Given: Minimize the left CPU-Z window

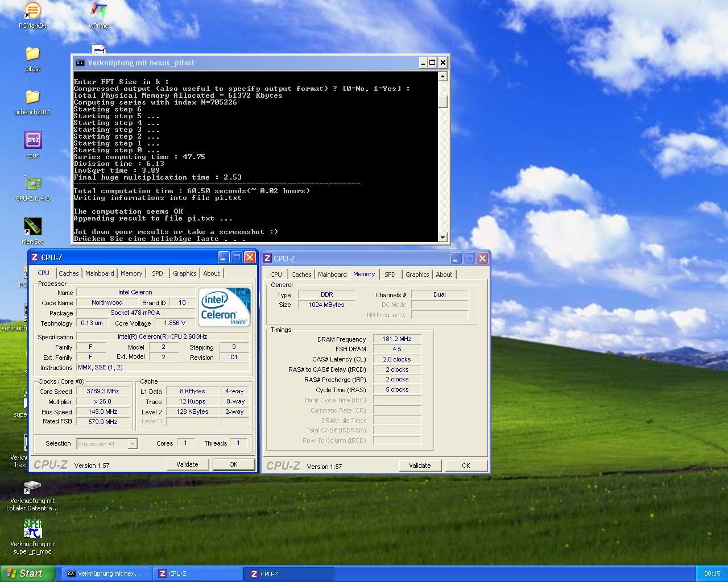Looking at the screenshot, I should 224,257.
